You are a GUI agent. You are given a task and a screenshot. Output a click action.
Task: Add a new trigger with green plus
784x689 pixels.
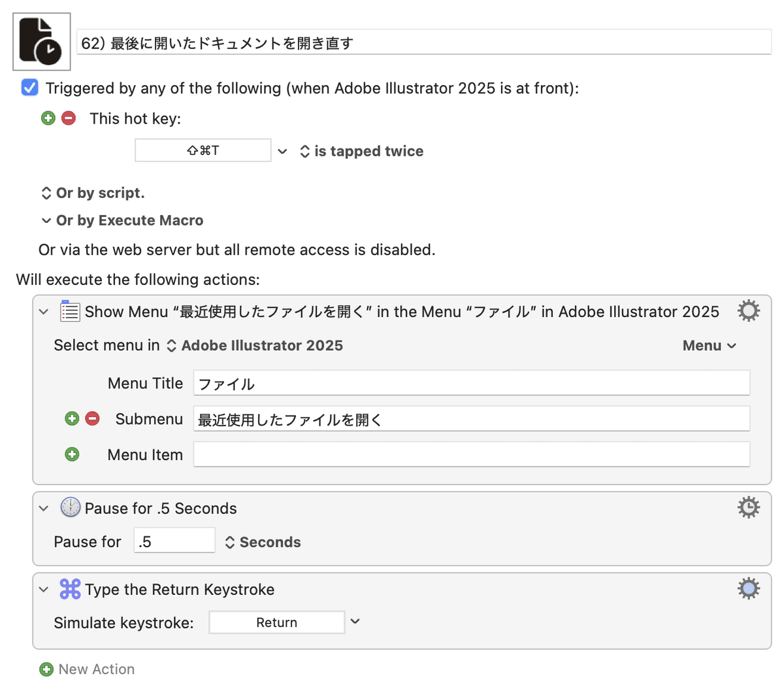(x=48, y=118)
